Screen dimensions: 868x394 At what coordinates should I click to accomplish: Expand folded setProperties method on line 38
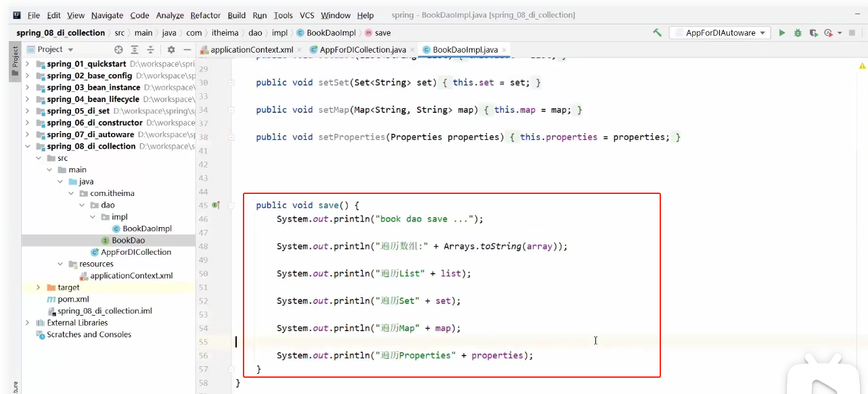tap(231, 137)
